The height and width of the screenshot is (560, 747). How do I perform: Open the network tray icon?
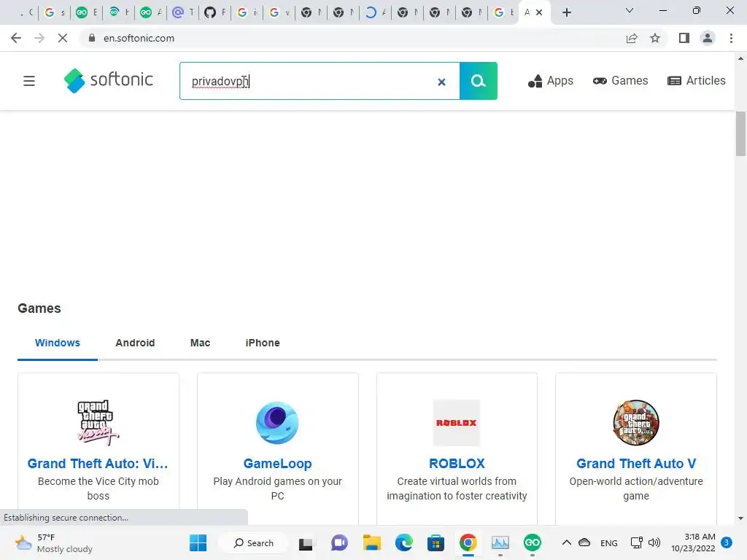pyautogui.click(x=636, y=542)
